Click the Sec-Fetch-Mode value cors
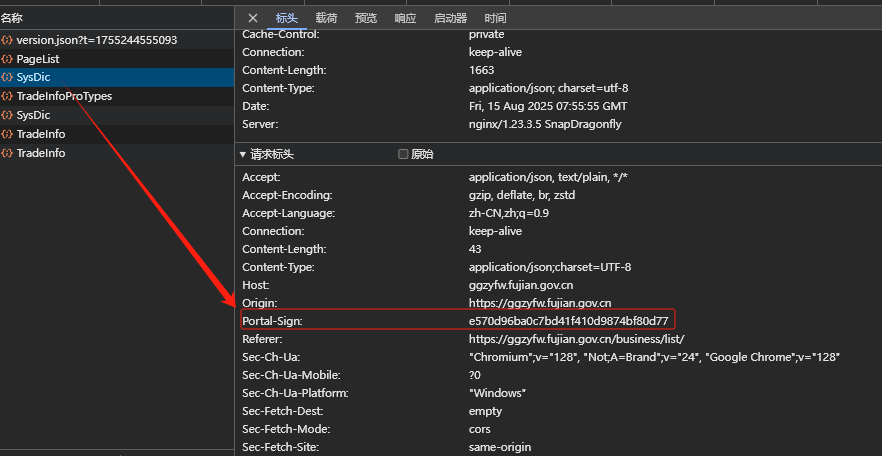882x456 pixels. point(480,429)
